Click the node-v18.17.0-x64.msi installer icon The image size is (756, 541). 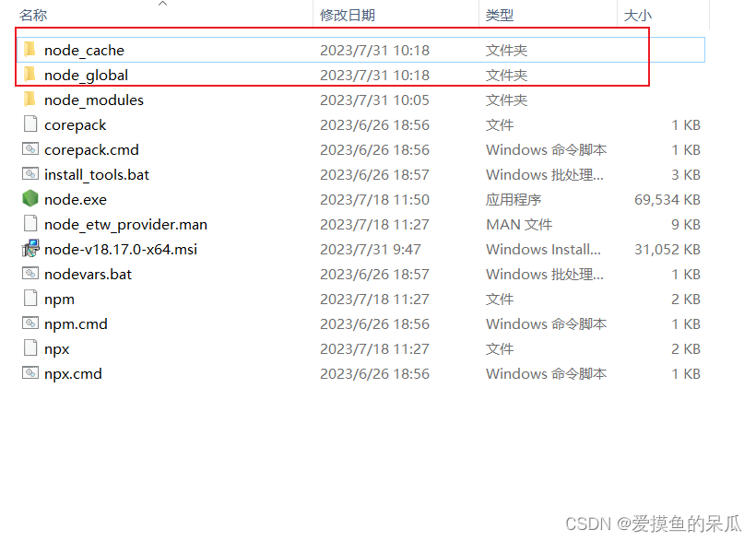(x=30, y=249)
